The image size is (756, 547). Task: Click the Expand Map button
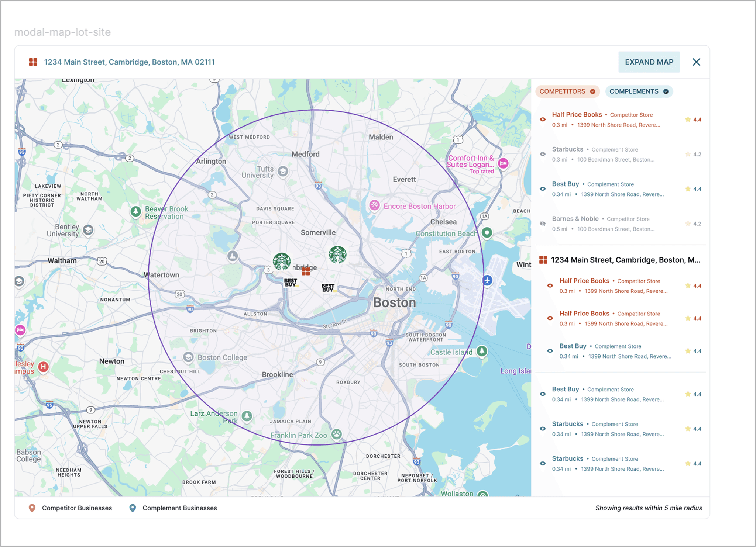pyautogui.click(x=649, y=62)
